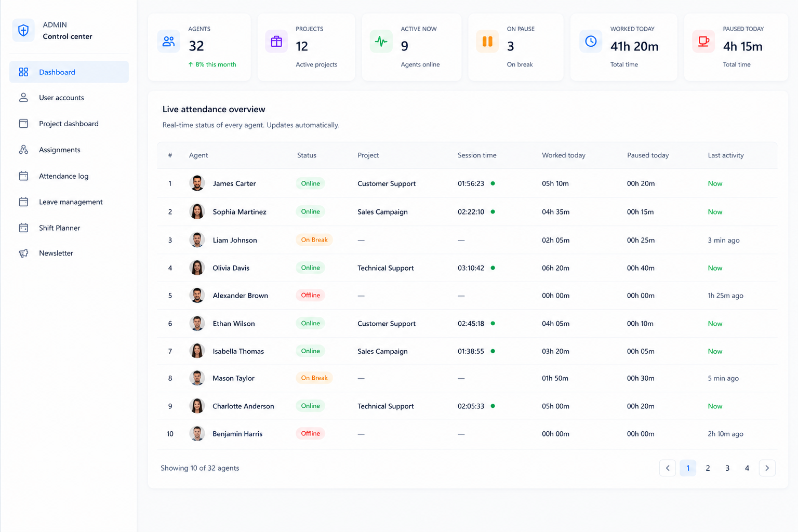The width and height of the screenshot is (798, 532).
Task: Click the Assignments nodes icon
Action: tap(23, 150)
